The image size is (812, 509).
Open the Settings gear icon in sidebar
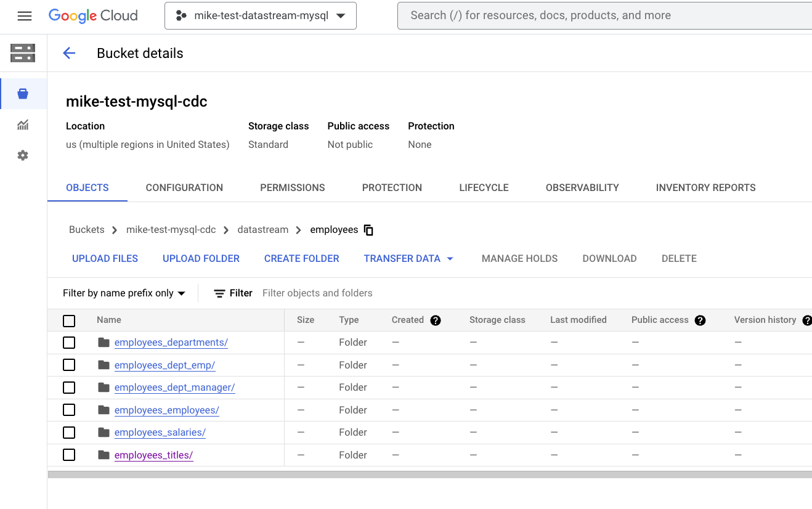23,155
